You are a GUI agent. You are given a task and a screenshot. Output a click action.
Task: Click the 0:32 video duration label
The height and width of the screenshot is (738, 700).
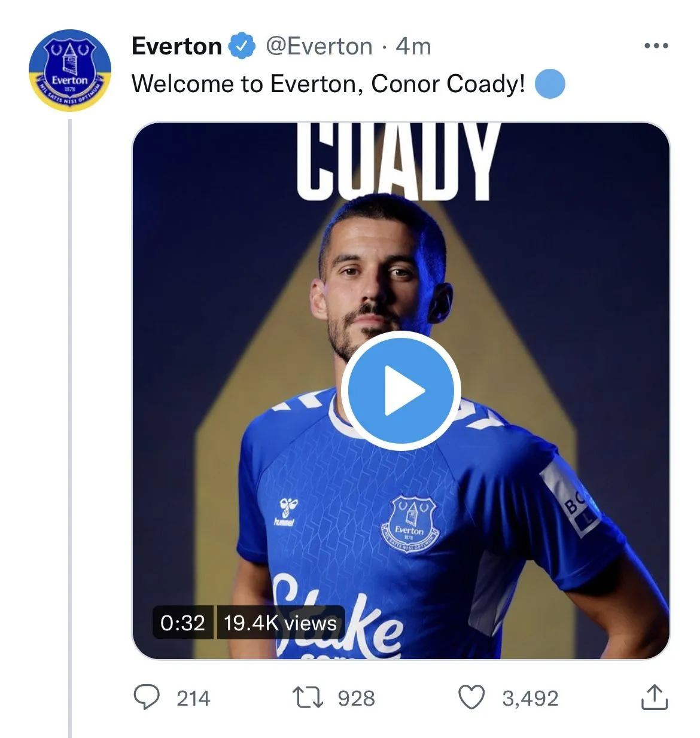(182, 623)
